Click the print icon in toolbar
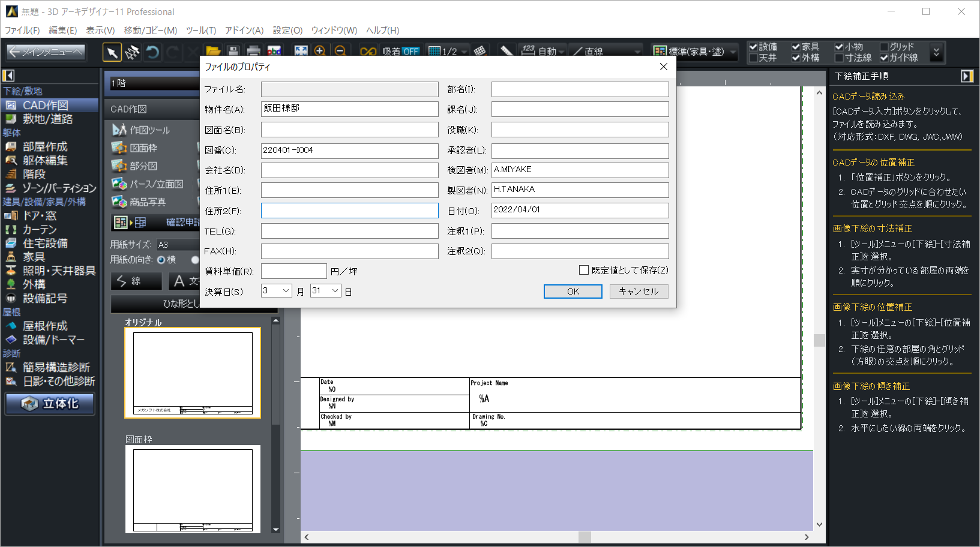Screen dimensions: 980x547 pos(254,52)
